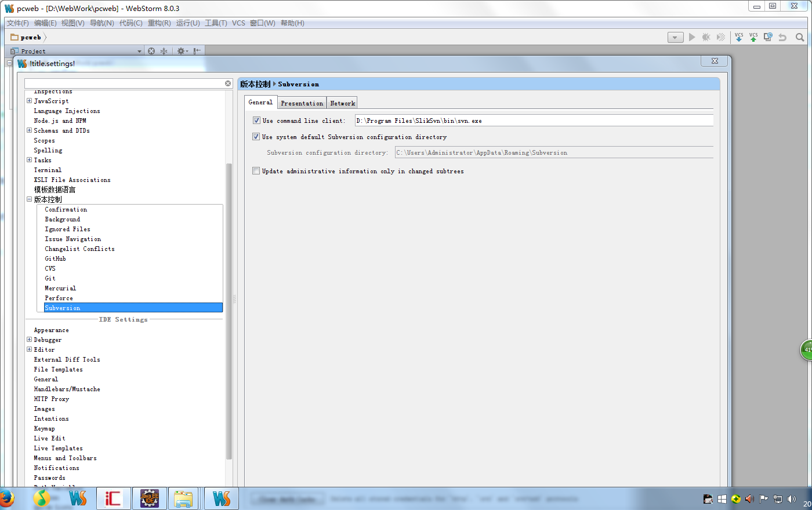Click the VCS Commit Changes green arrow icon
The width and height of the screenshot is (812, 510).
tap(753, 37)
